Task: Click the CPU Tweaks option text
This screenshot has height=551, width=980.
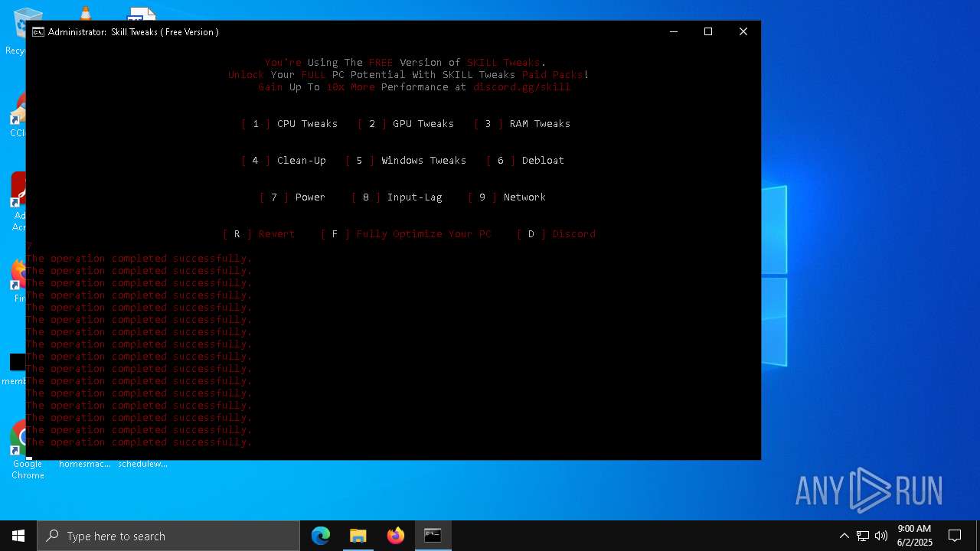Action: tap(307, 124)
